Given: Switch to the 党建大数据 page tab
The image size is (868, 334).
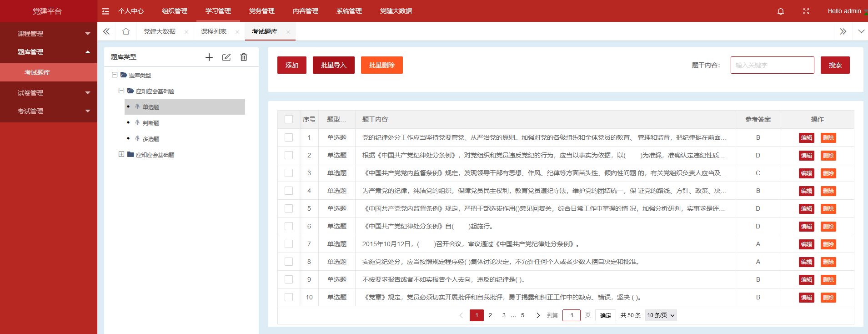Looking at the screenshot, I should point(160,31).
